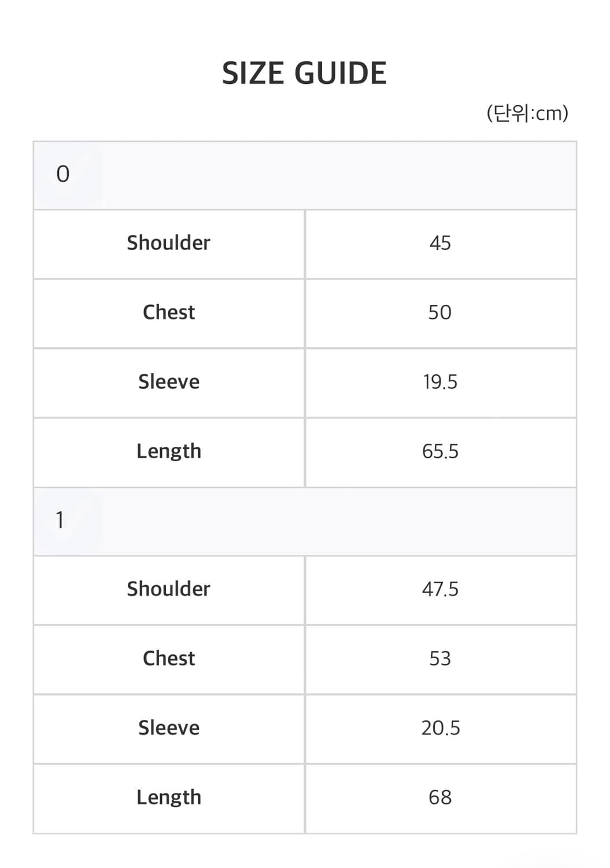Image resolution: width=610 pixels, height=868 pixels.
Task: Select the shoulder value 47.5
Action: tap(440, 589)
